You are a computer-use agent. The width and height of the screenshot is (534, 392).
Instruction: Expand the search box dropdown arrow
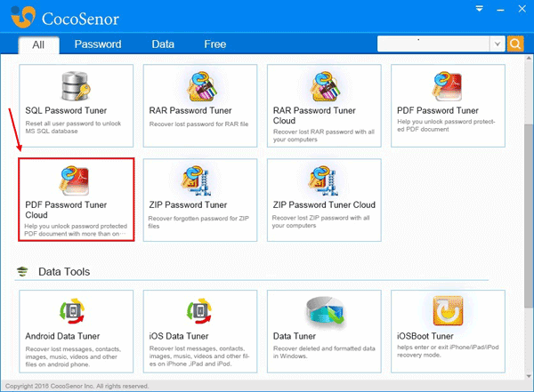point(498,44)
